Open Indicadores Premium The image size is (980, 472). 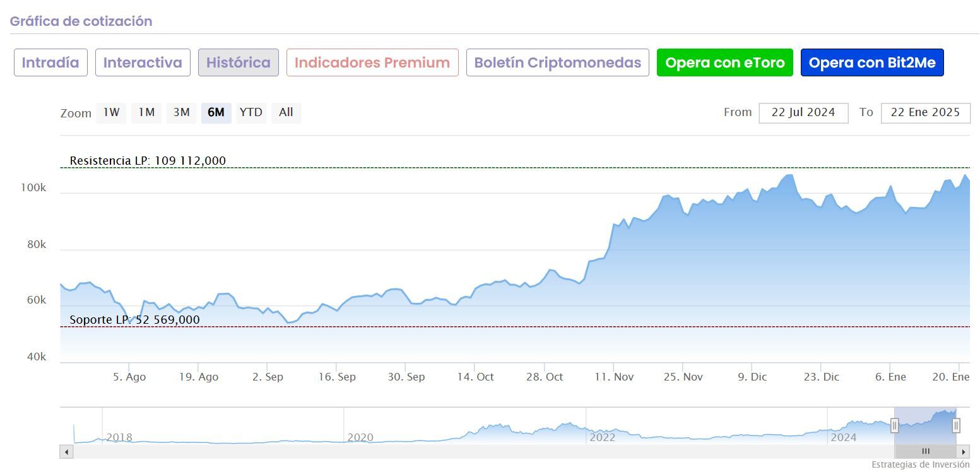coord(372,62)
